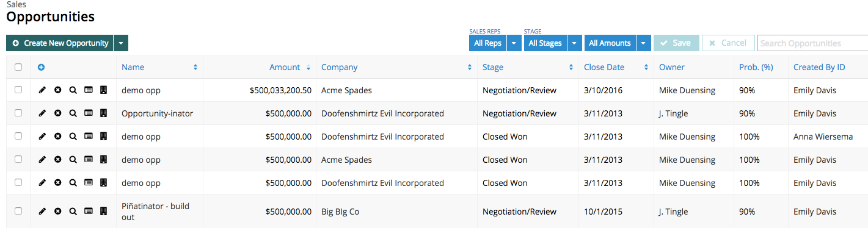Open dropdown arrow beside Create New Opportunity

click(x=121, y=43)
